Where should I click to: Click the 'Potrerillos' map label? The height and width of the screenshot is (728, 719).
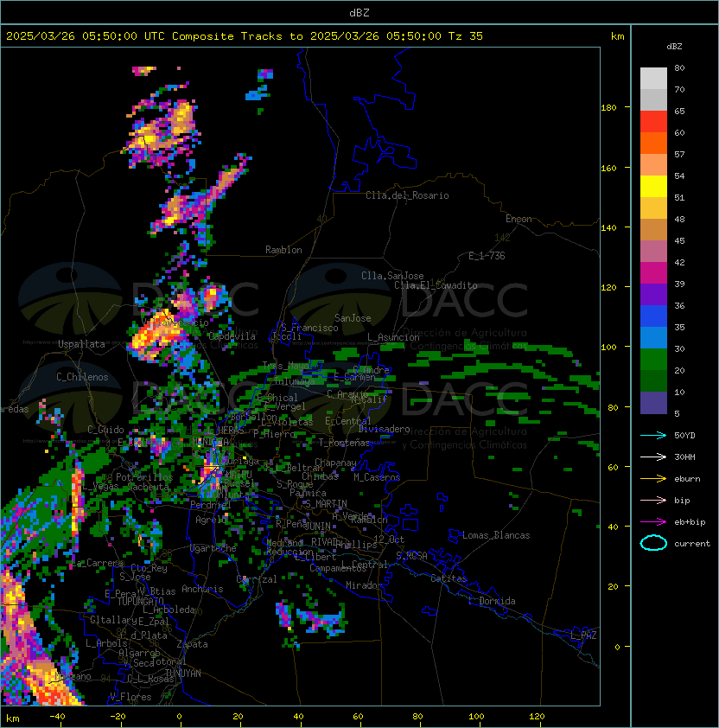pos(144,477)
